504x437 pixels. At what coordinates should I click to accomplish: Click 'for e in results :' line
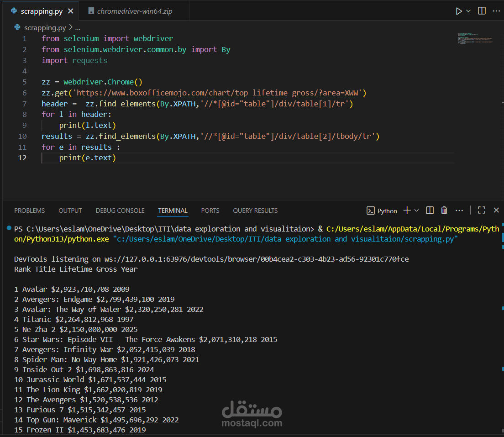[81, 147]
